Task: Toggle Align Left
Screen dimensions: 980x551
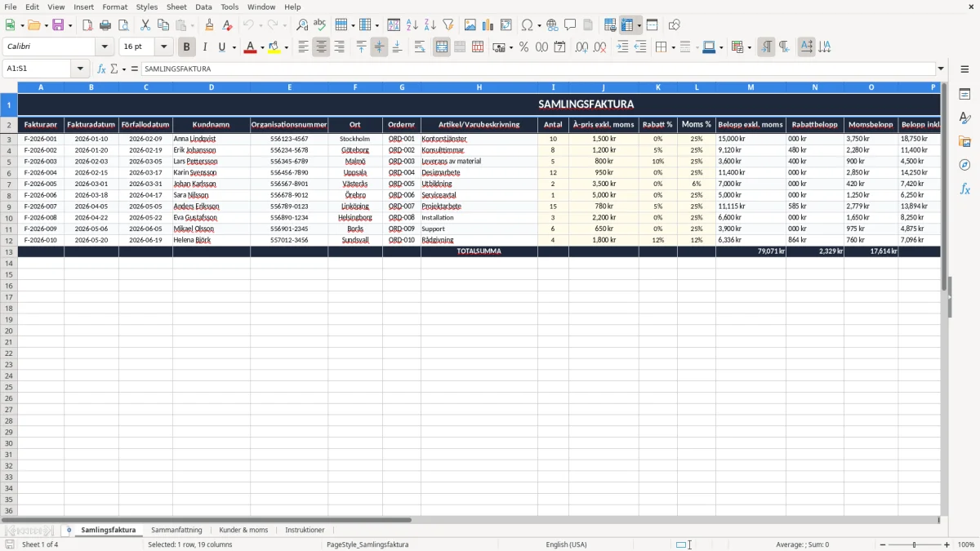Action: (303, 47)
